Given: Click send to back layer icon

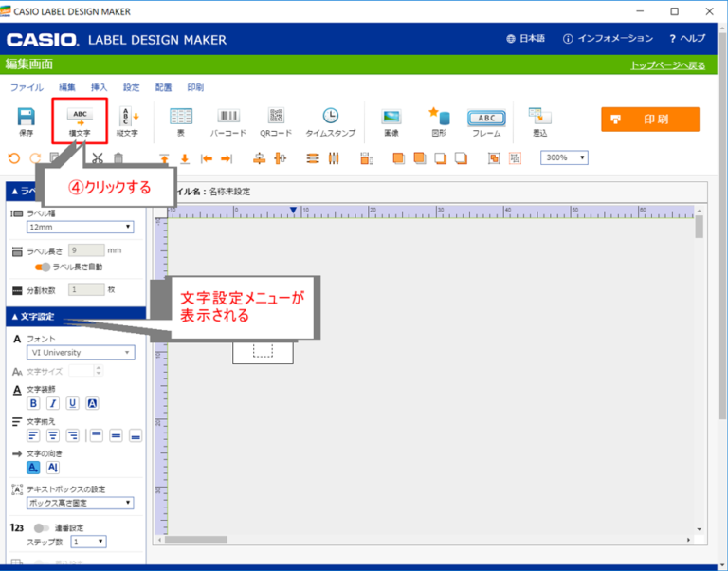Looking at the screenshot, I should pyautogui.click(x=461, y=158).
